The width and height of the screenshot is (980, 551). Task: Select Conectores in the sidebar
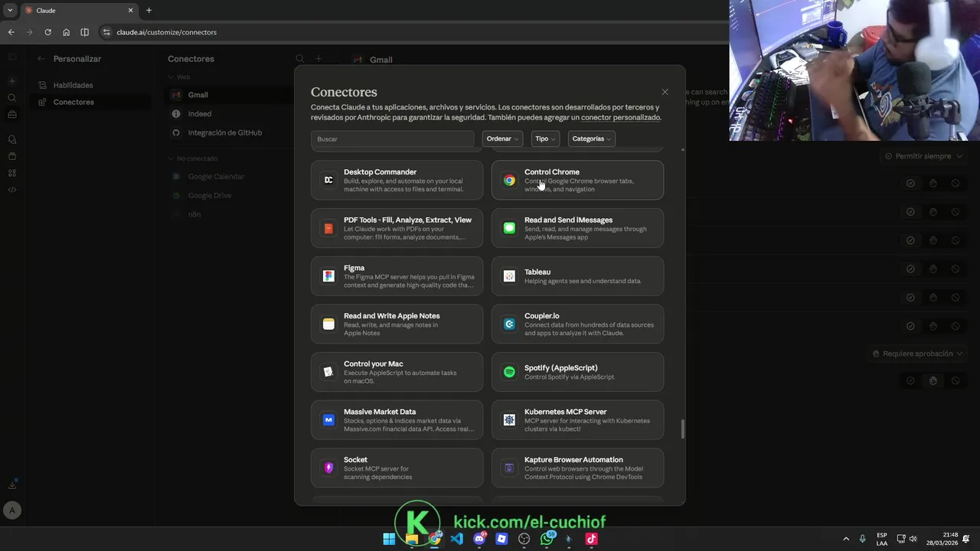(x=90, y=102)
